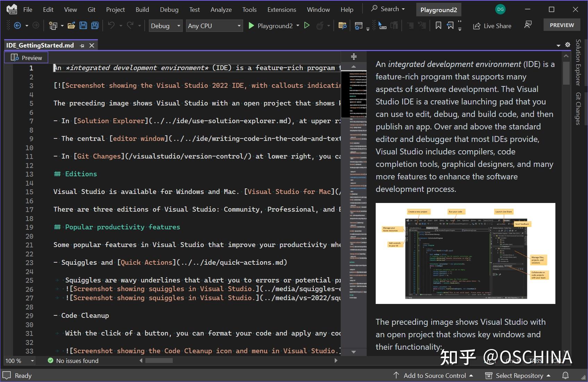Start debugging Playground2
Screen dimensions: 588x382
[251, 25]
